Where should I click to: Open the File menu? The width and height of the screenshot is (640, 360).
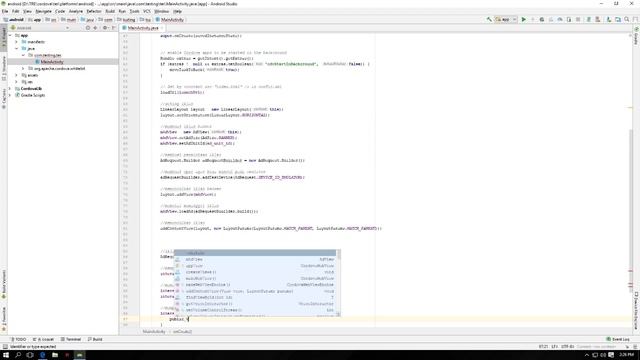pos(5,11)
